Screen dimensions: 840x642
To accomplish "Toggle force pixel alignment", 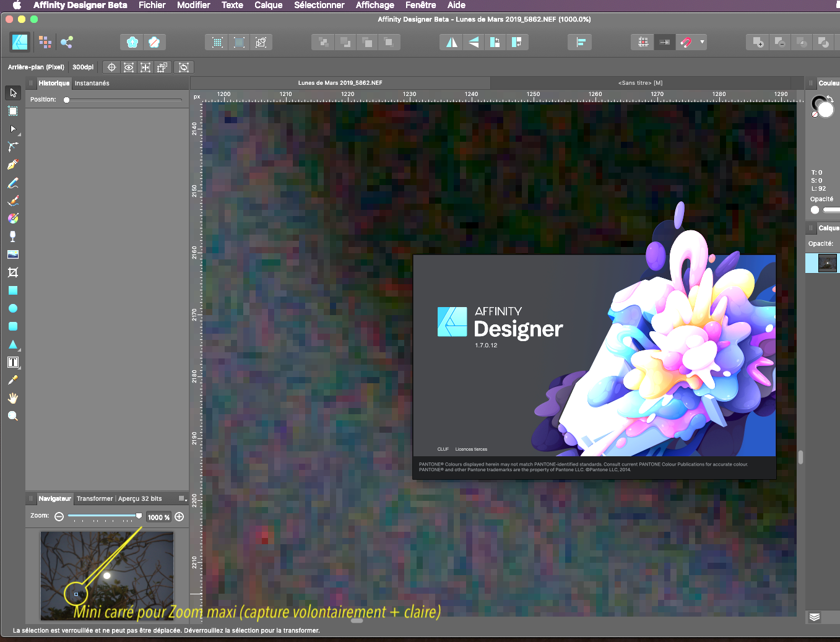I will click(643, 42).
